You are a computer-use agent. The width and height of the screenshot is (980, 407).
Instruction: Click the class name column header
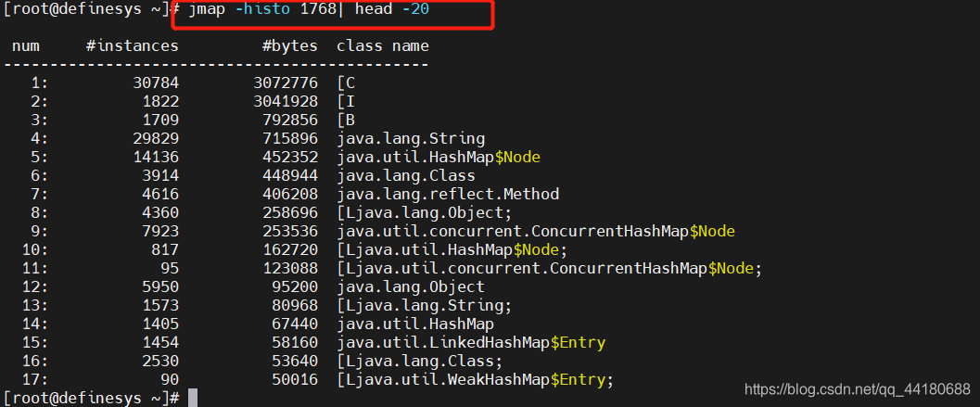click(x=383, y=45)
